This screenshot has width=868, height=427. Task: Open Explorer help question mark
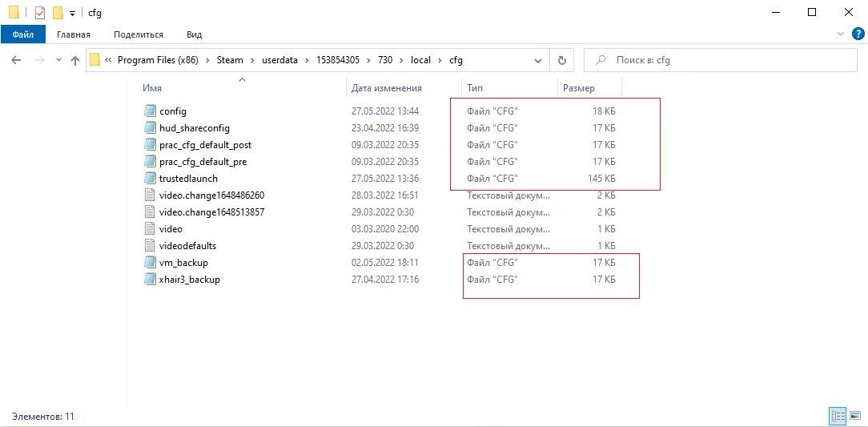coord(858,34)
